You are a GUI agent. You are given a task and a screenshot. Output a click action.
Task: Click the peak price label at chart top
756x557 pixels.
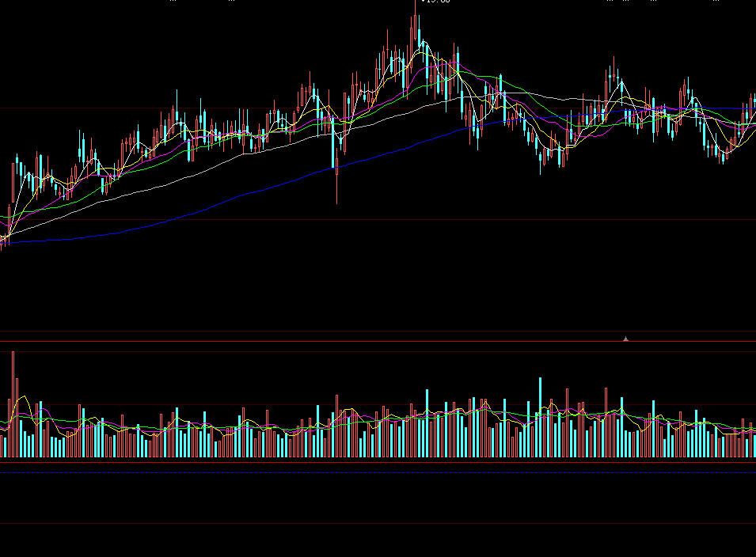[435, 2]
